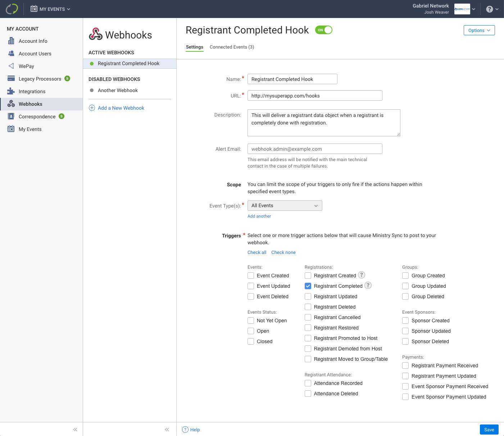Click the Help question mark icon in footer
The height and width of the screenshot is (436, 504).
(185, 430)
